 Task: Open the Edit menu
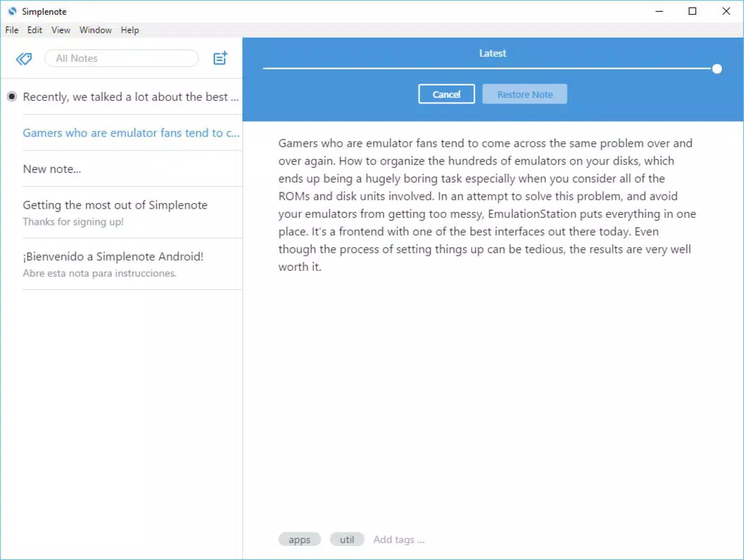(34, 30)
